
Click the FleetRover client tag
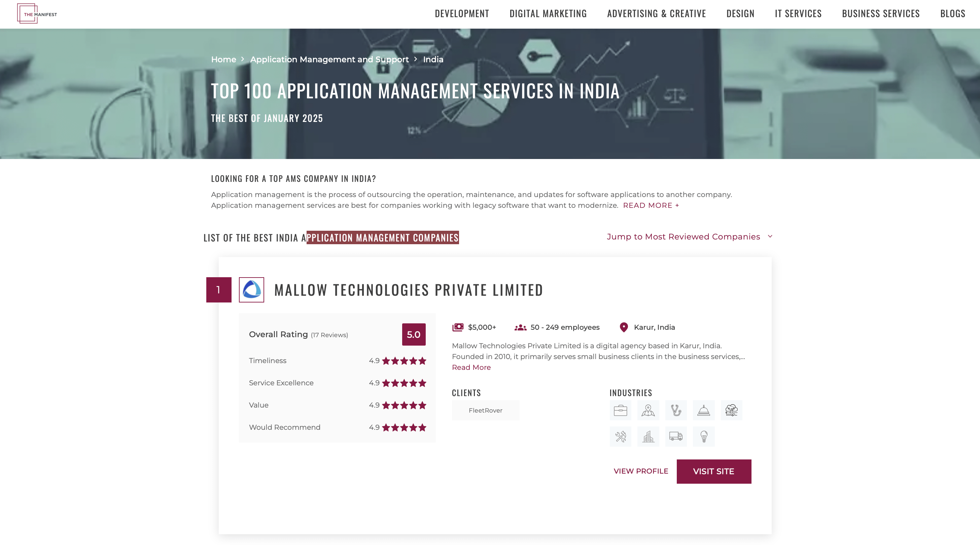pos(485,410)
